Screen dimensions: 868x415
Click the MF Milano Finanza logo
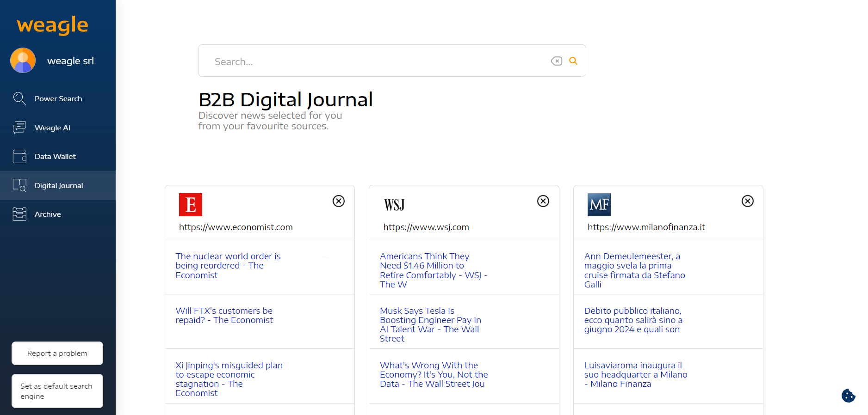tap(599, 205)
